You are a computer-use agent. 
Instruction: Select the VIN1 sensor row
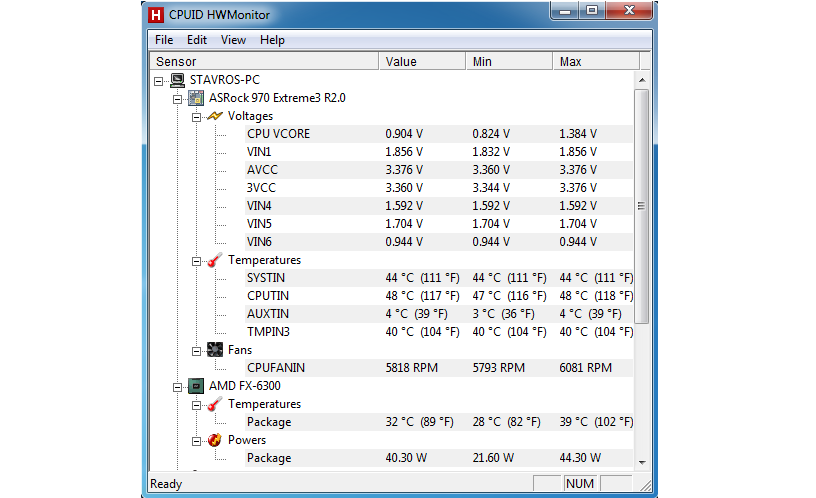(x=439, y=152)
